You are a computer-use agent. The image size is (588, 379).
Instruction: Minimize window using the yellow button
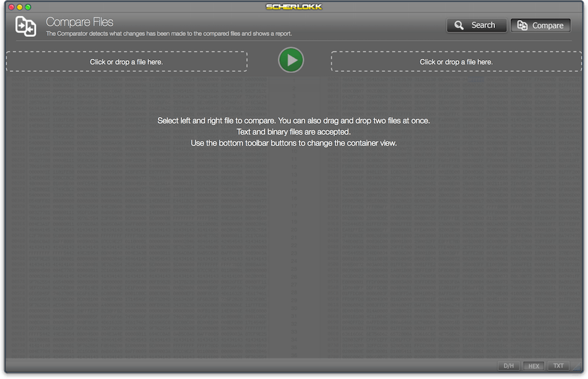click(20, 7)
